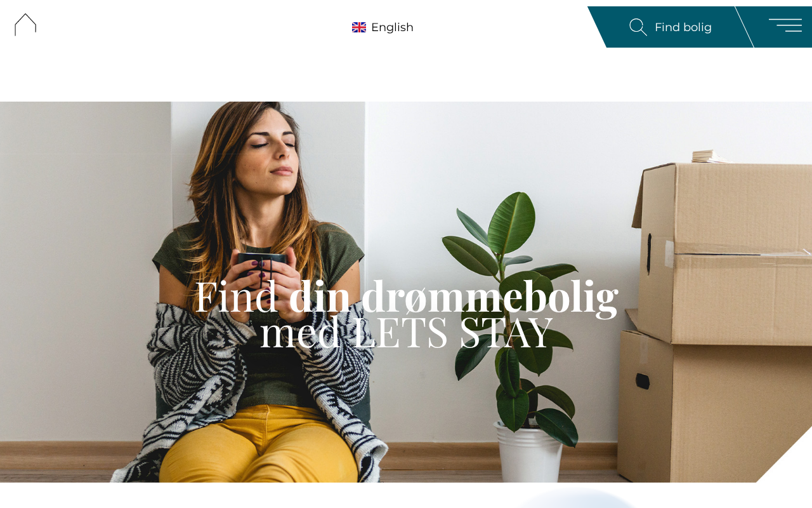Click the next slide arrow on hero

pos(806,252)
